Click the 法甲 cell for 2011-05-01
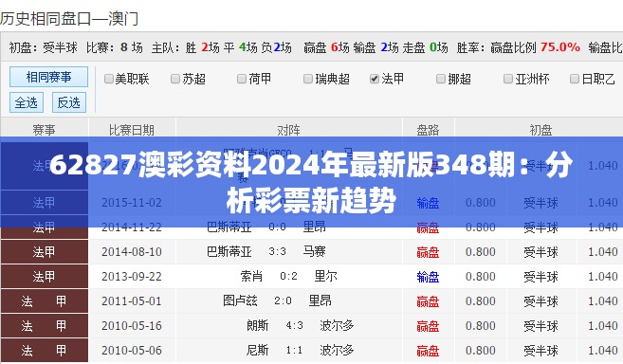Viewport: 623px width, 364px height. point(45,300)
